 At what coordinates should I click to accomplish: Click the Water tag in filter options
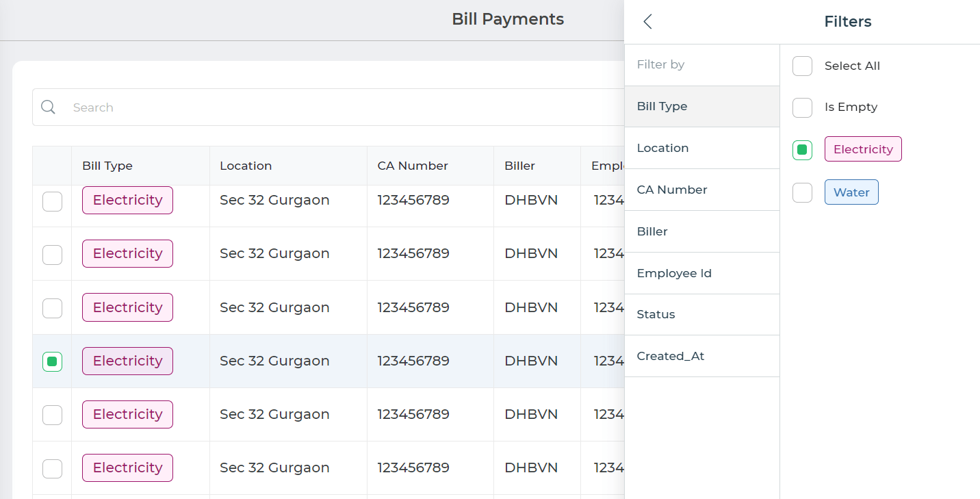pyautogui.click(x=851, y=192)
